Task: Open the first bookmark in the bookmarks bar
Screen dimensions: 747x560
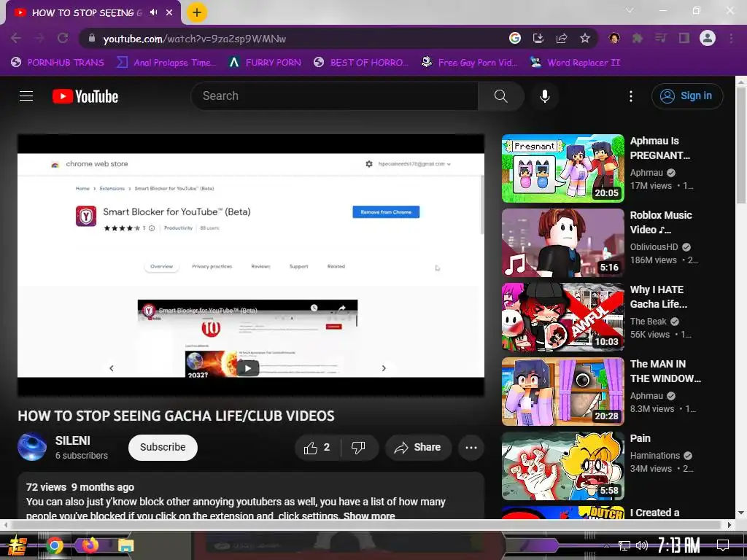Action: pyautogui.click(x=57, y=63)
